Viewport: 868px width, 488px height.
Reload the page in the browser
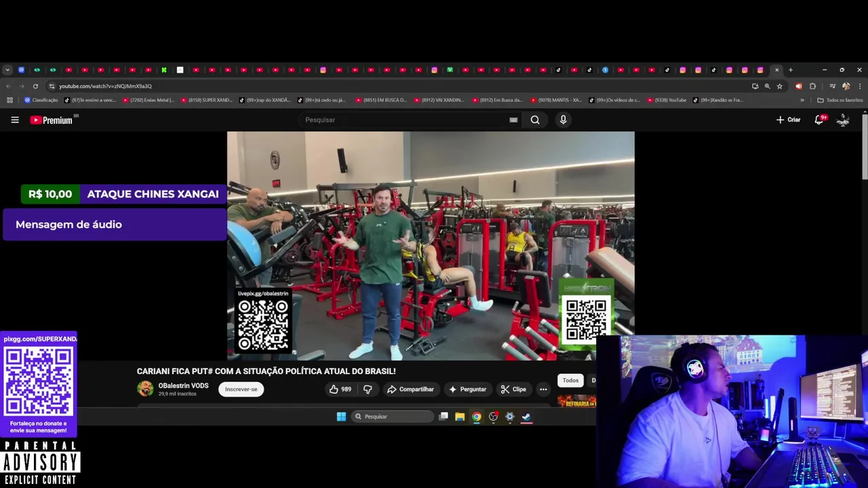36,86
